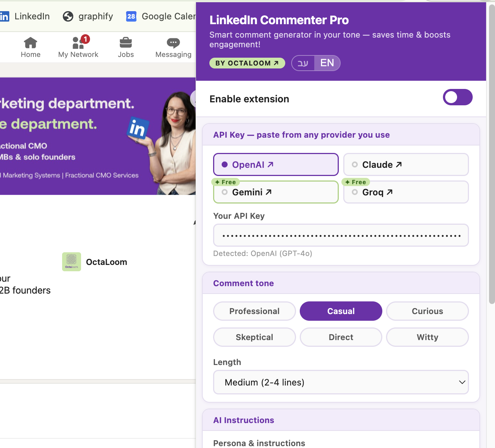Go to LinkedIn Home
The width and height of the screenshot is (495, 448).
point(30,48)
